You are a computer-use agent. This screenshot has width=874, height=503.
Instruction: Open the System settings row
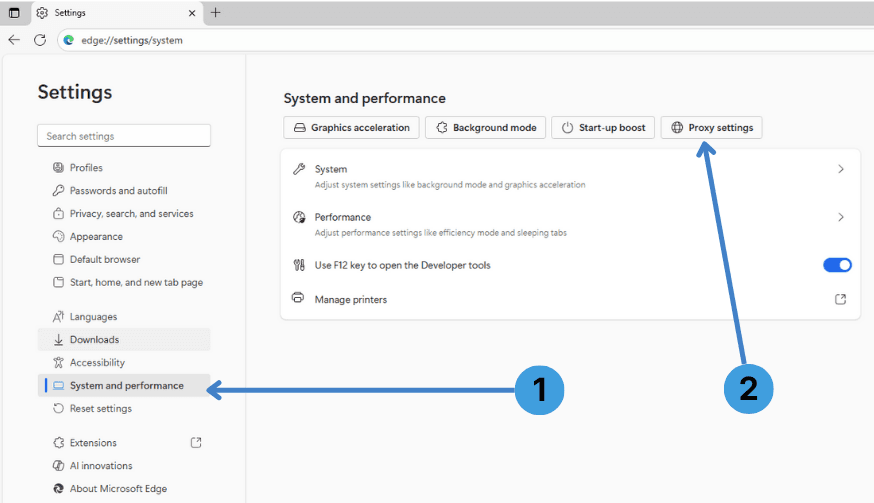pyautogui.click(x=570, y=176)
